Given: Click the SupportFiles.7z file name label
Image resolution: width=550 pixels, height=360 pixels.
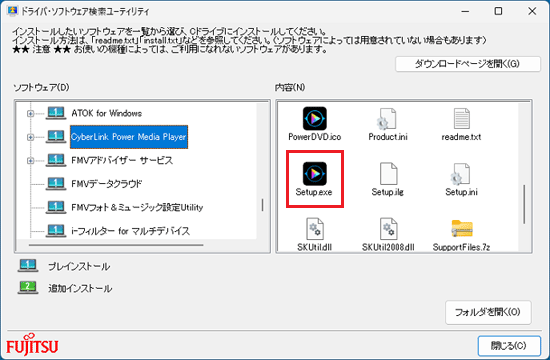Looking at the screenshot, I should click(x=462, y=247).
